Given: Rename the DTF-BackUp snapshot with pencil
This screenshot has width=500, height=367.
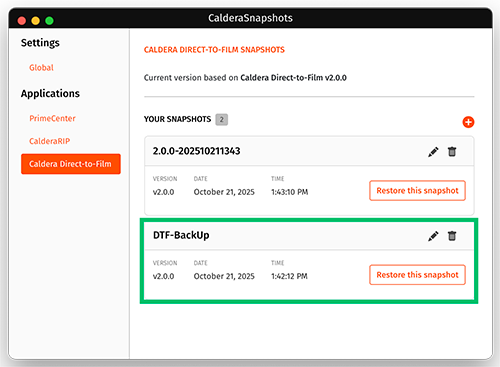Looking at the screenshot, I should (x=433, y=236).
